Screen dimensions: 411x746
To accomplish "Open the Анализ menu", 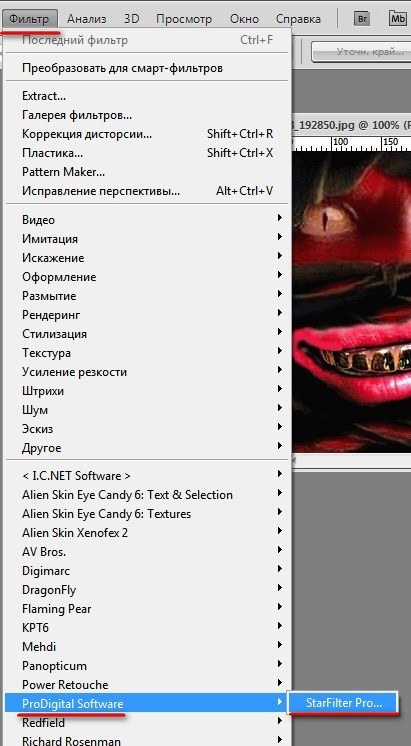I will 87,19.
